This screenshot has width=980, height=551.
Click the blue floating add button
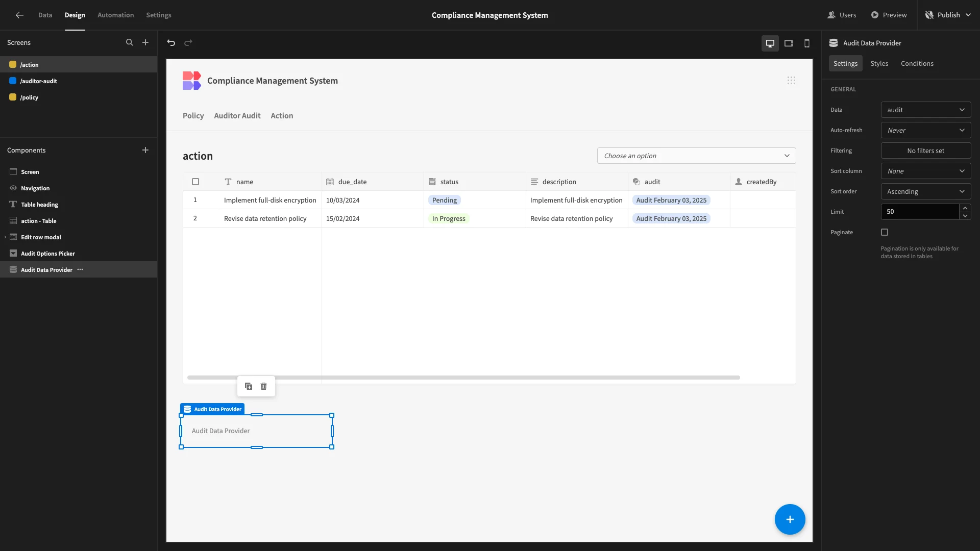coord(790,519)
